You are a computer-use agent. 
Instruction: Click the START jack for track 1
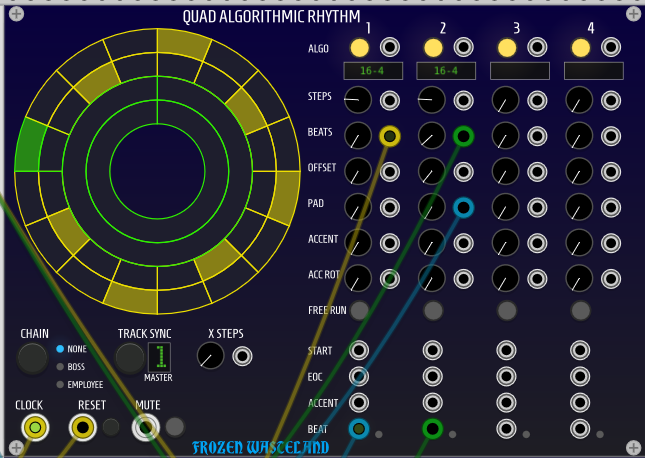[359, 350]
